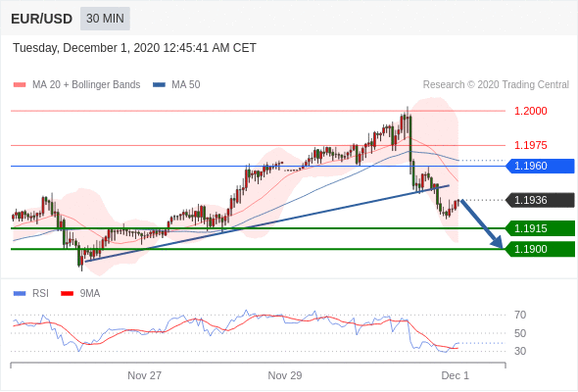Click the RSI 50 level label
Image resolution: width=578 pixels, height=392 pixels.
coord(520,333)
